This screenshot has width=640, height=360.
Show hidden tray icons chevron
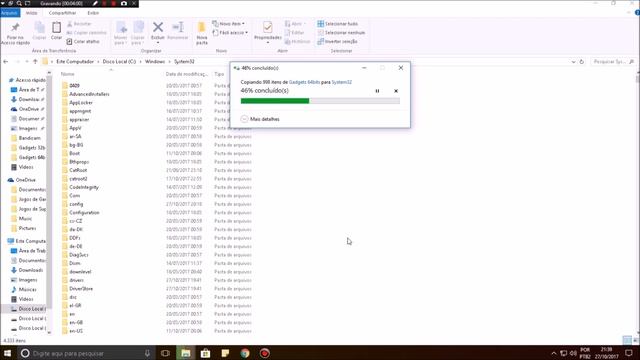coord(553,353)
